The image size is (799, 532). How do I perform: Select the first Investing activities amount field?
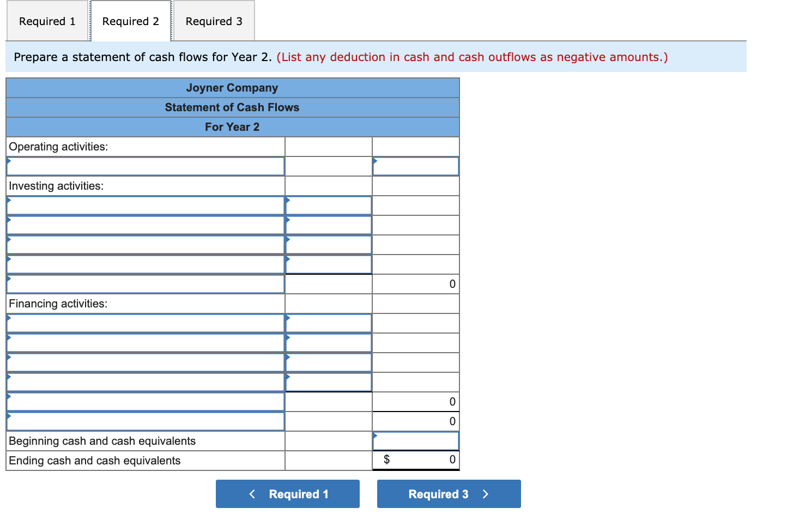pyautogui.click(x=328, y=205)
